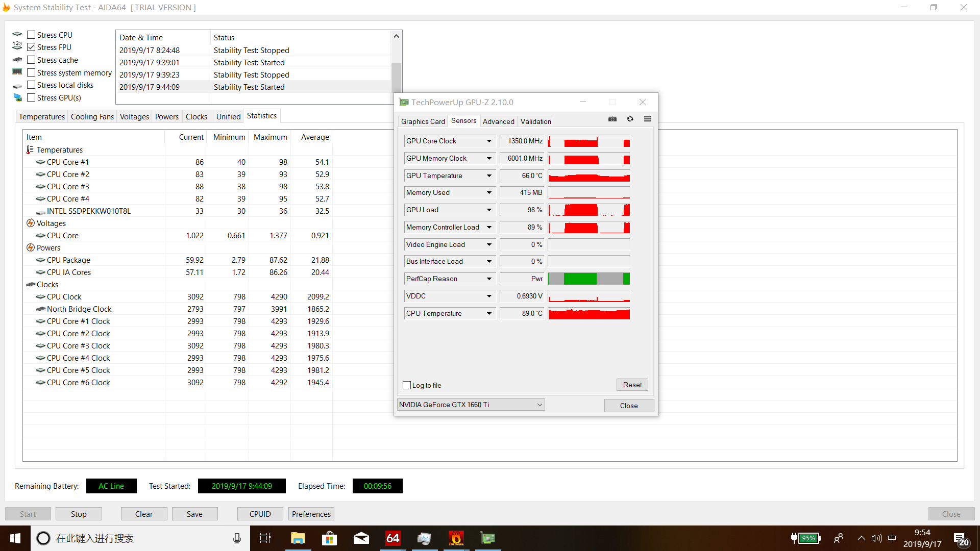Click the Mail taskbar icon
Screen dimensions: 980x551
[361, 538]
